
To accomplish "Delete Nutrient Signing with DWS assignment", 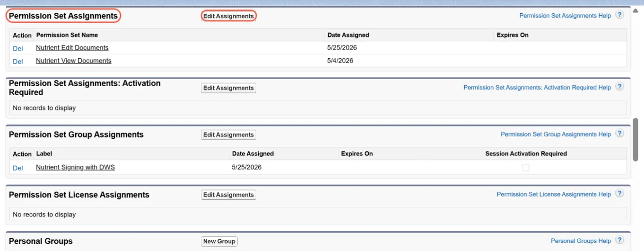I will [x=18, y=168].
